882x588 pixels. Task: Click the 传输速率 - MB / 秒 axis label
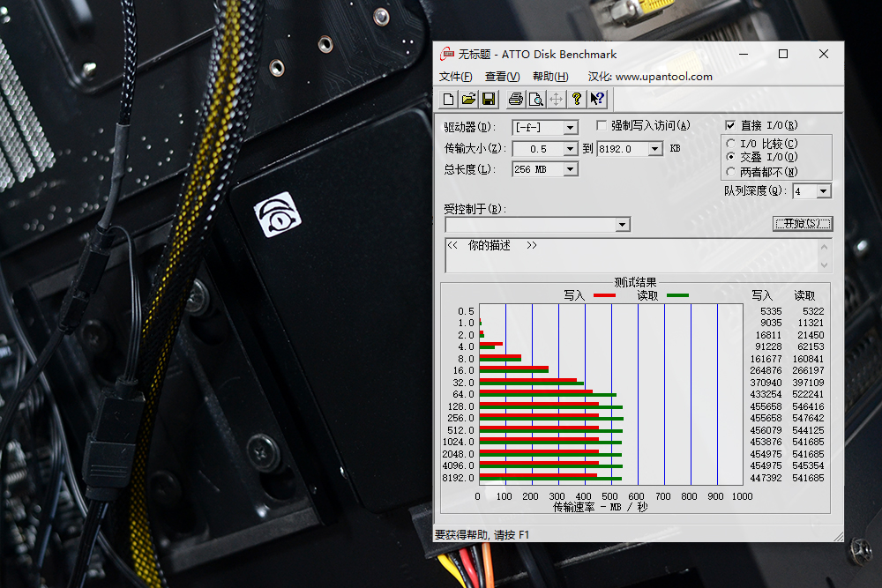coord(600,507)
